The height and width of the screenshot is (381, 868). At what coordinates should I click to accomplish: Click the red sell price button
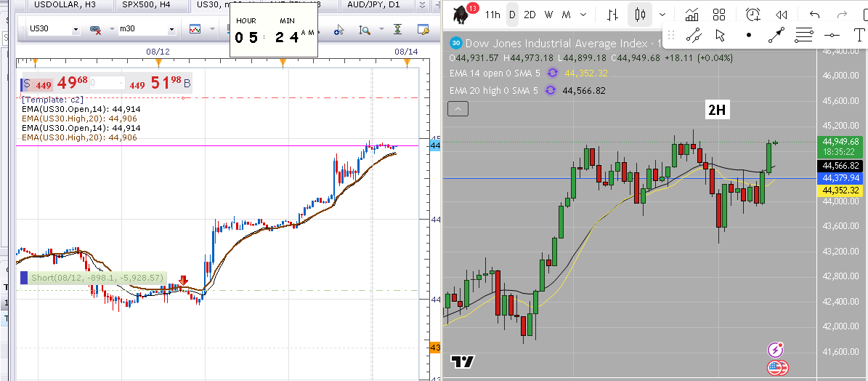click(x=51, y=84)
